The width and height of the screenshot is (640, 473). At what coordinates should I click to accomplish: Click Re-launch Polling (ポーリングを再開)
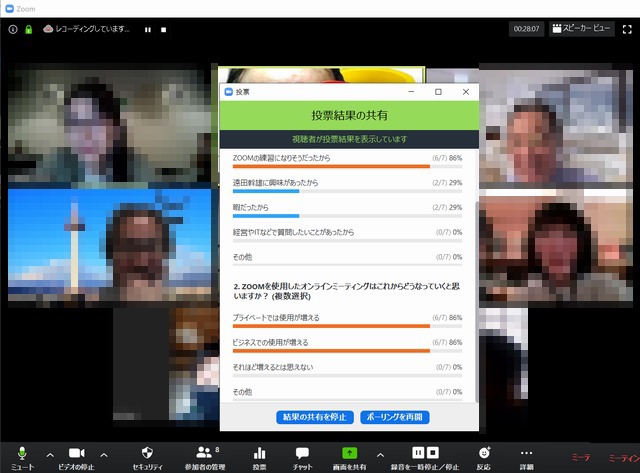coord(395,417)
